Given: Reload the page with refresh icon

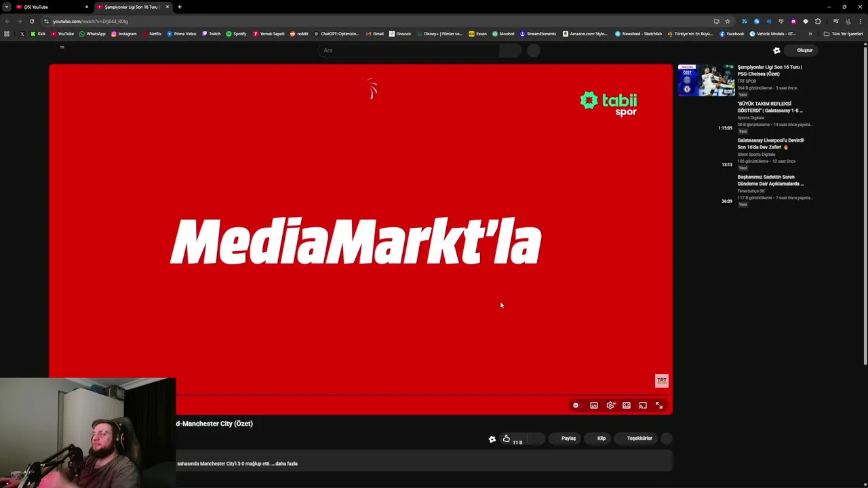Looking at the screenshot, I should click(x=31, y=21).
